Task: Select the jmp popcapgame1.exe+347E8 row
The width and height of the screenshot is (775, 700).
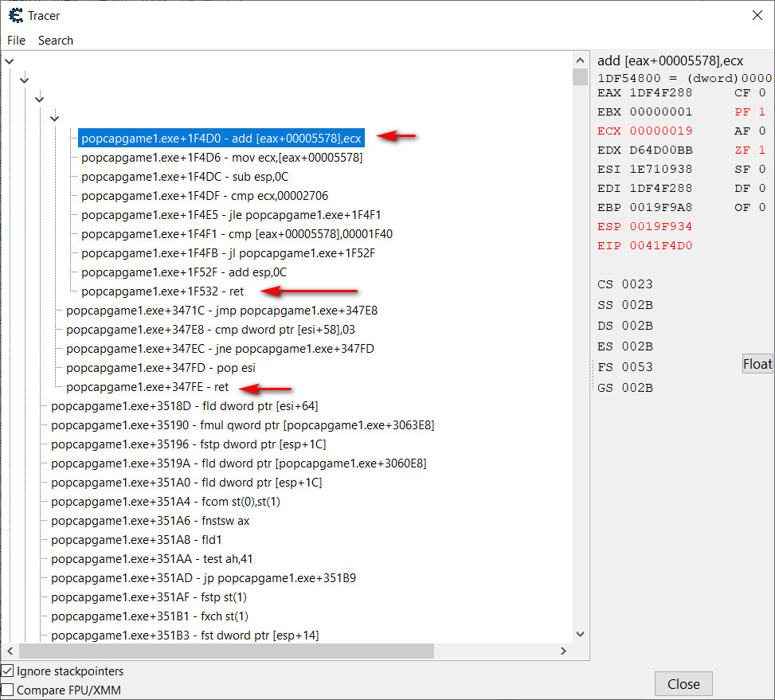Action: pos(221,311)
